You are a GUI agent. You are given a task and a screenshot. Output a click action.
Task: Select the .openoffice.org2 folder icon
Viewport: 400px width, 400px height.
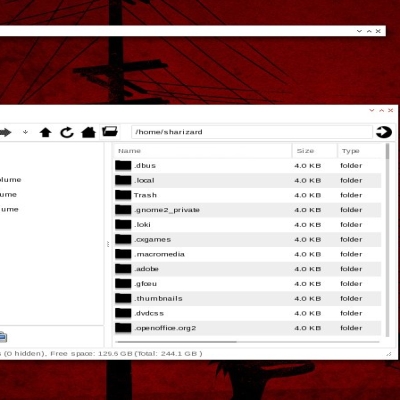coord(123,328)
